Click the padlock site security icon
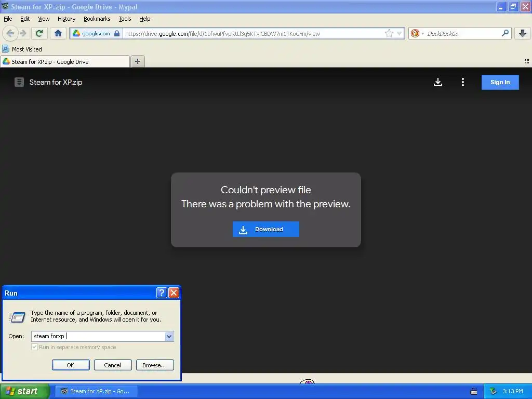 click(x=117, y=33)
